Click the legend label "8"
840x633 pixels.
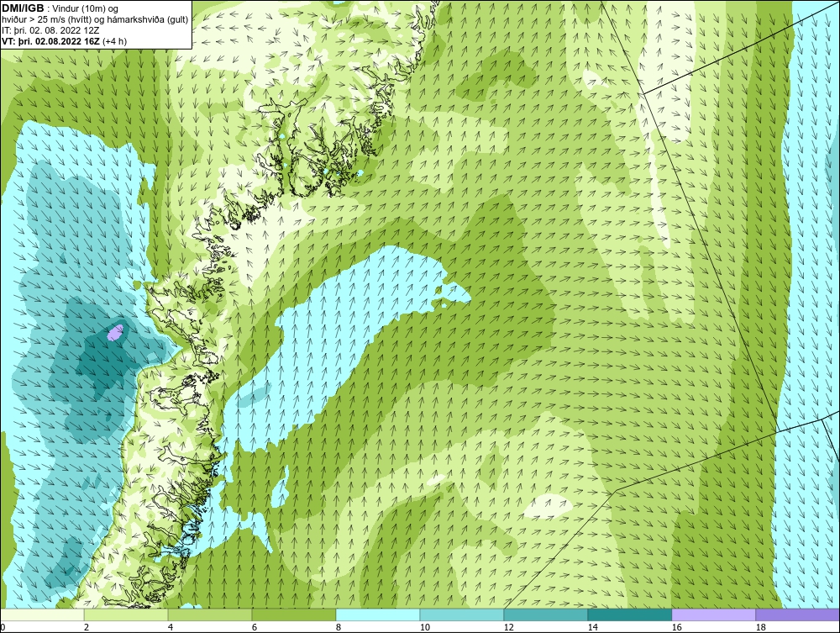tap(339, 627)
